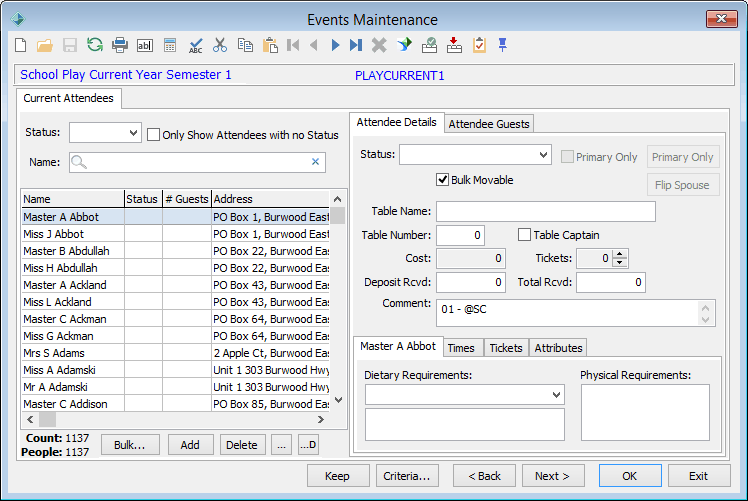Click the Address column header
748x501 pixels.
[270, 199]
